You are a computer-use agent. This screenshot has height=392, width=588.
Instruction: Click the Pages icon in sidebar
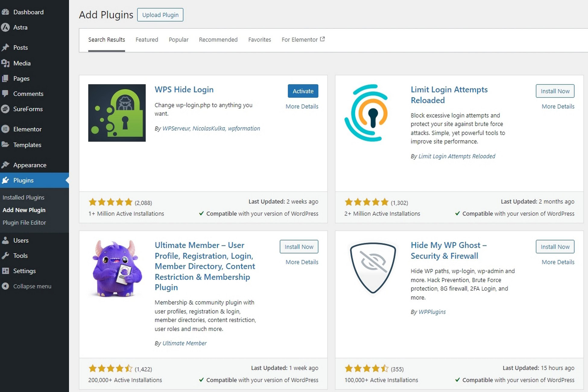5,78
